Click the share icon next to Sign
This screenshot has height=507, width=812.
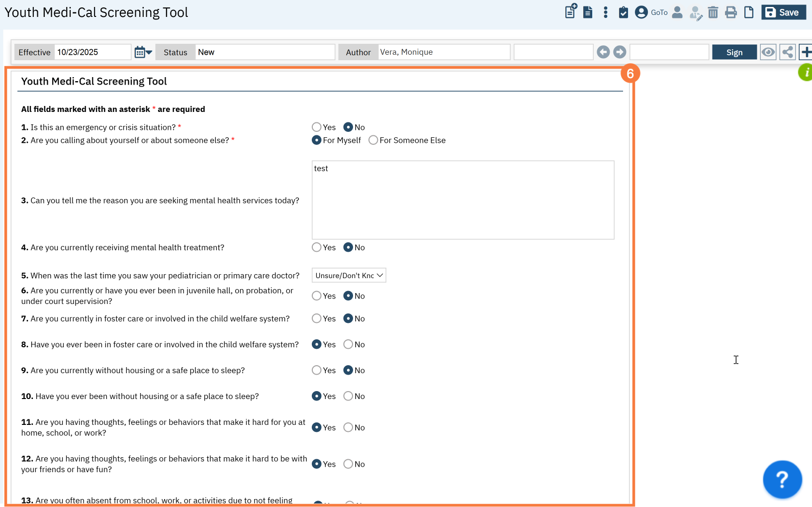pos(787,52)
